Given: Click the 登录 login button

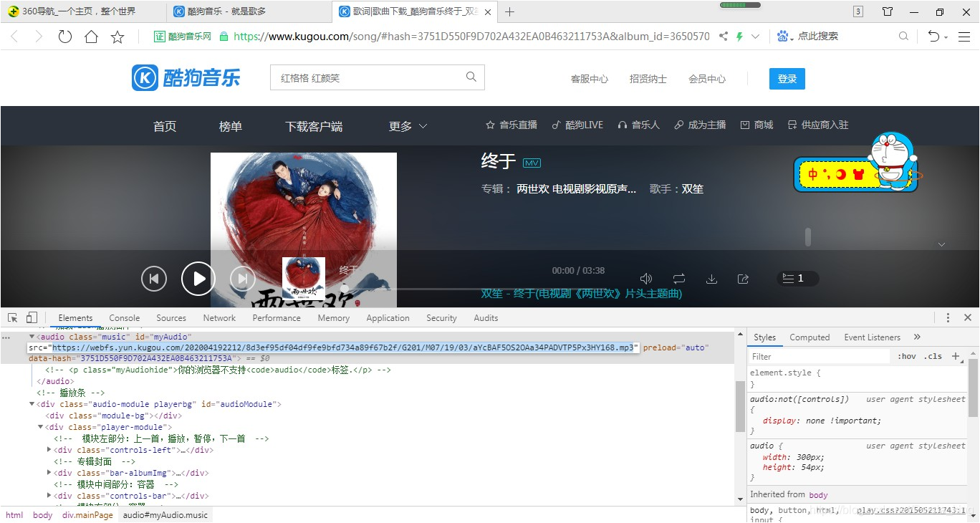Looking at the screenshot, I should (x=787, y=79).
